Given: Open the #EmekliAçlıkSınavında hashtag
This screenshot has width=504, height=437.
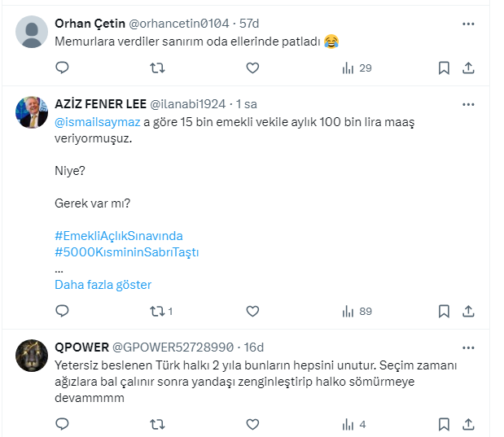Looking at the screenshot, I should pyautogui.click(x=119, y=236).
